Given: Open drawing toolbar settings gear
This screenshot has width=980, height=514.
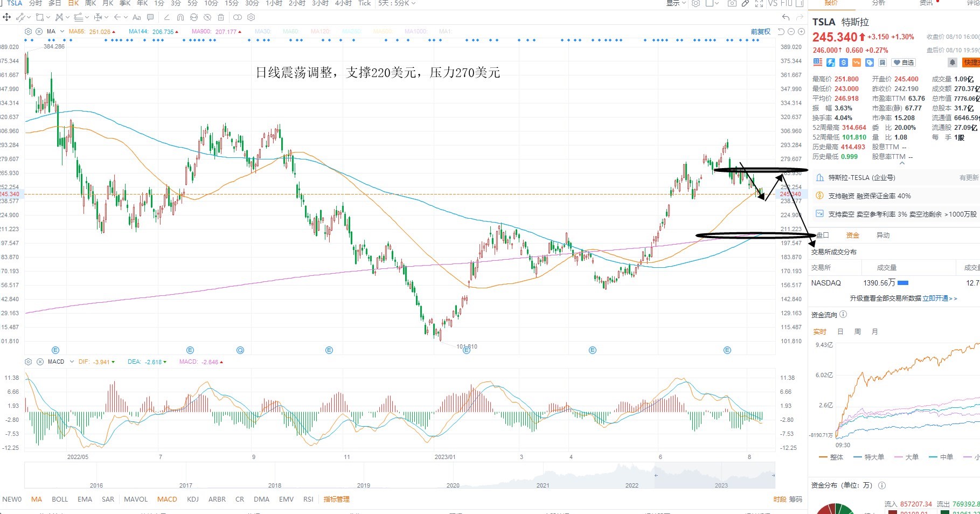Looking at the screenshot, I should (251, 17).
